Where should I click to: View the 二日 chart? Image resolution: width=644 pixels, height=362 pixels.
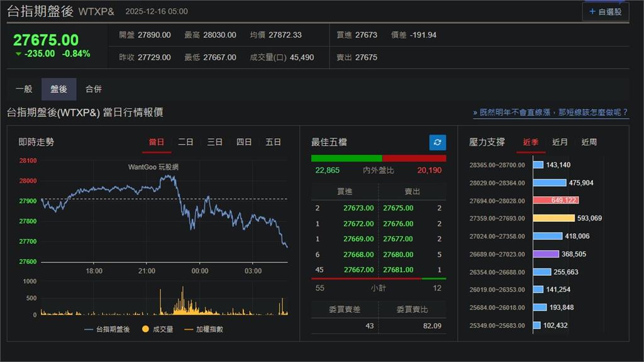coord(186,142)
